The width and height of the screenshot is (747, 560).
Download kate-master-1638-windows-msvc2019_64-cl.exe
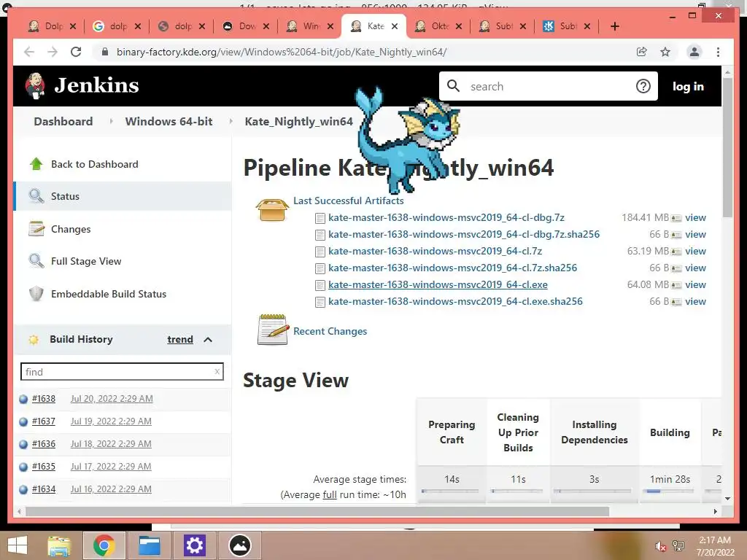click(x=438, y=285)
